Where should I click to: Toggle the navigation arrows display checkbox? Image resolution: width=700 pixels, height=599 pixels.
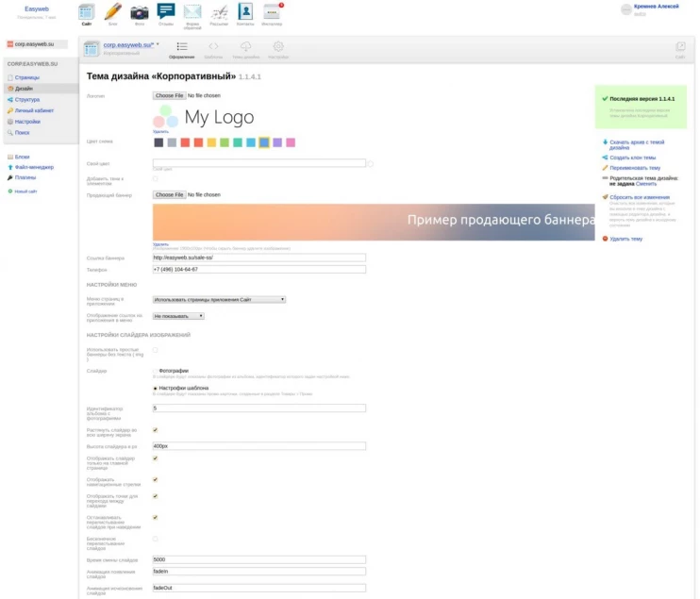tap(156, 479)
